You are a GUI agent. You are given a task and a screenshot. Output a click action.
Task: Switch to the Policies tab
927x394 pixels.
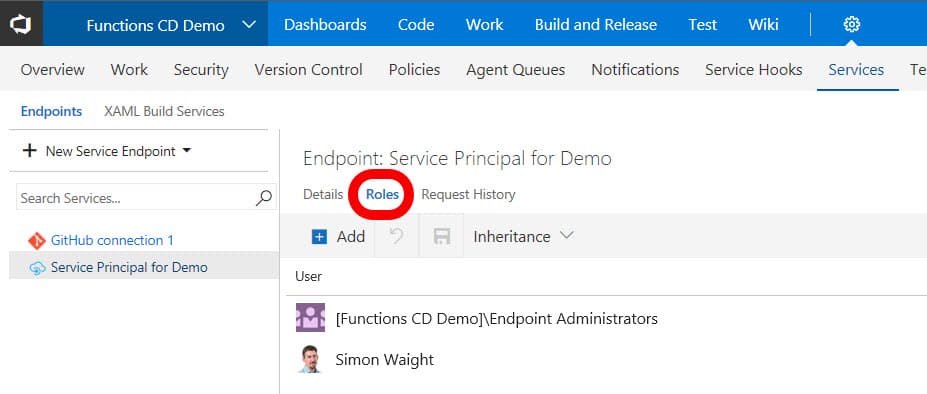click(414, 70)
